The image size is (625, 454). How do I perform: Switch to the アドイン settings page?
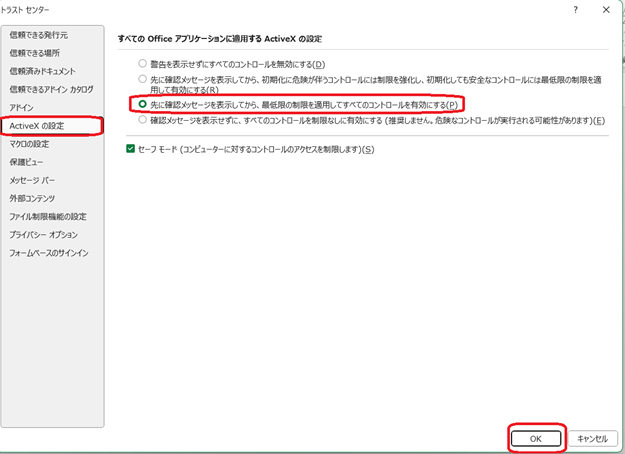22,108
